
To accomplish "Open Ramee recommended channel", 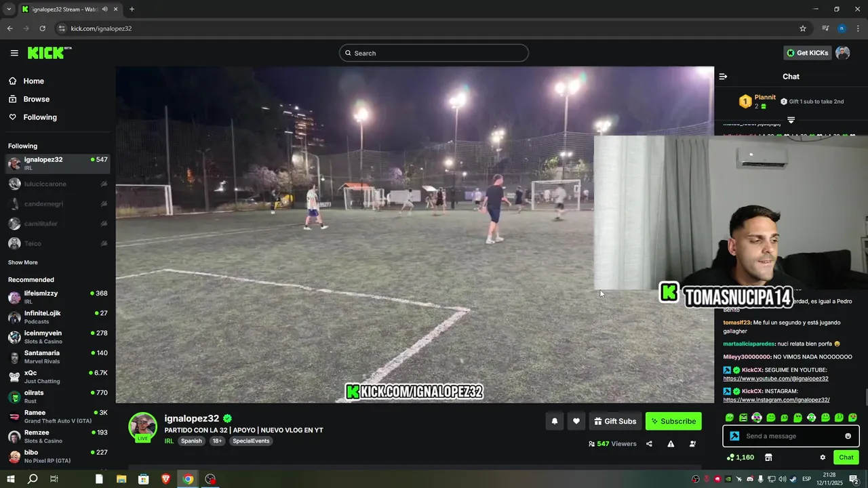I will pos(58,416).
